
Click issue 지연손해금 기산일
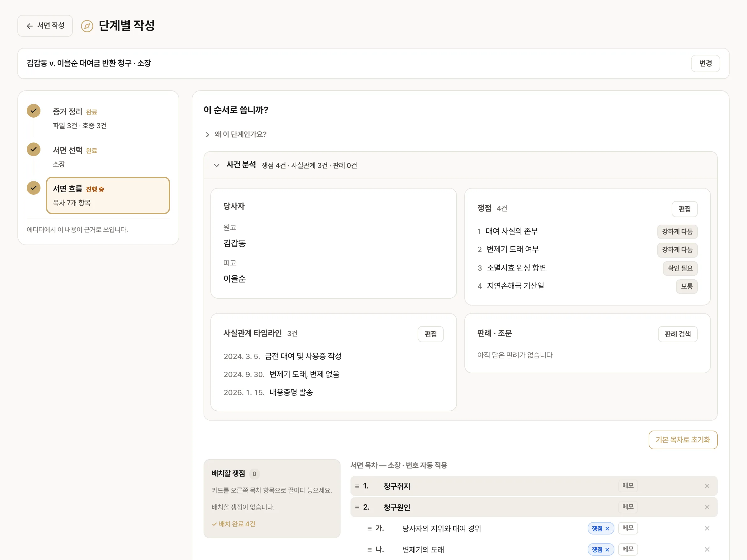(515, 286)
